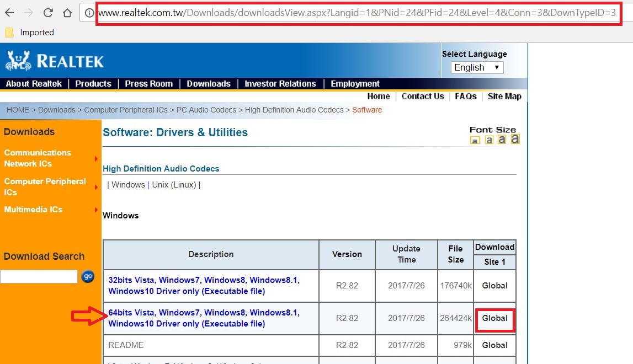Select the largest font size icon
The height and width of the screenshot is (364, 633).
click(x=515, y=139)
